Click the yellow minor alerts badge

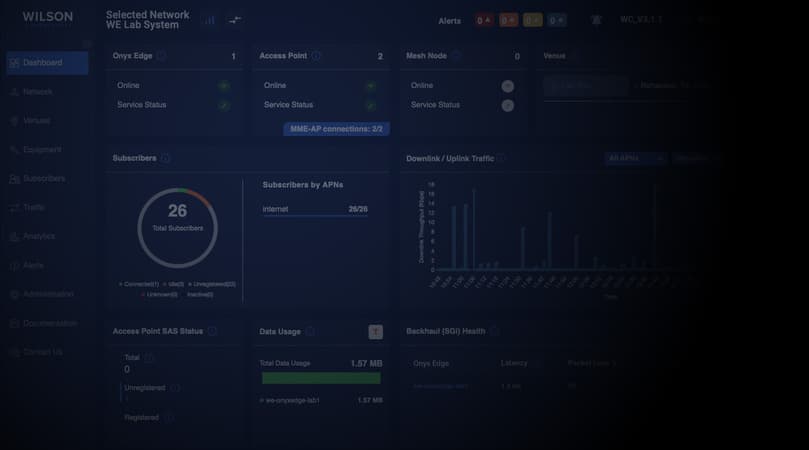(532, 20)
